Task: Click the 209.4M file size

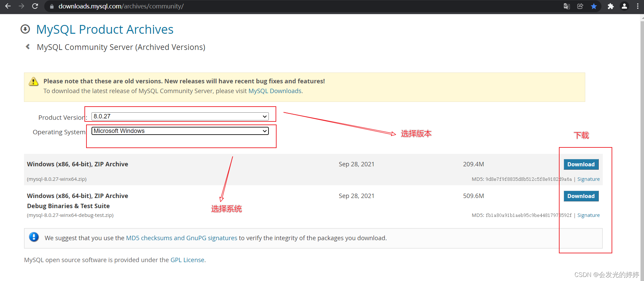Action: coord(473,164)
